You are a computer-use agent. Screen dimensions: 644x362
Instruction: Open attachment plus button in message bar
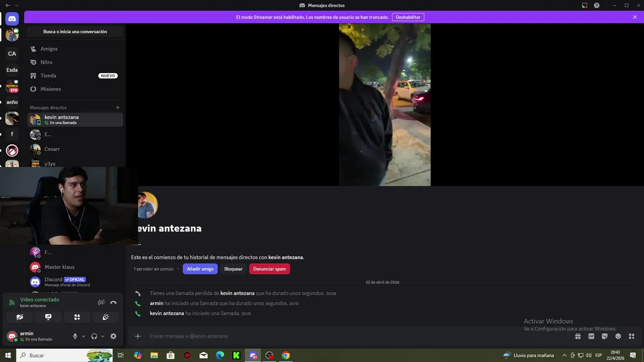pyautogui.click(x=138, y=336)
